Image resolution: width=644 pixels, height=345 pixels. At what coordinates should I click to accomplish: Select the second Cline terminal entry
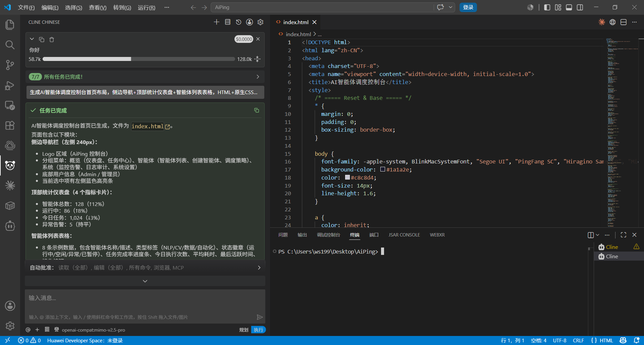pyautogui.click(x=619, y=256)
